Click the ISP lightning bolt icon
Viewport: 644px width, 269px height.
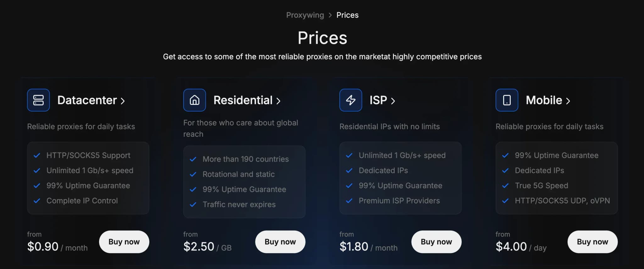pos(350,100)
